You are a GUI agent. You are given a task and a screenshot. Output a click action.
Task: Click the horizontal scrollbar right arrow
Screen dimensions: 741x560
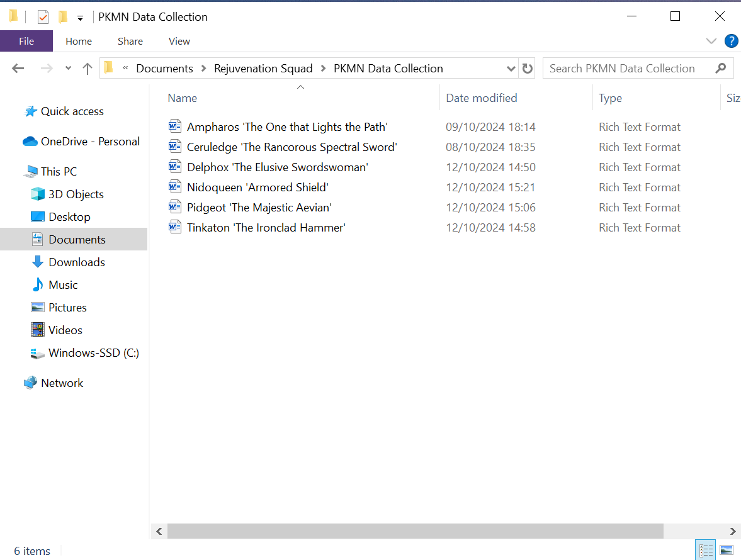click(x=732, y=531)
